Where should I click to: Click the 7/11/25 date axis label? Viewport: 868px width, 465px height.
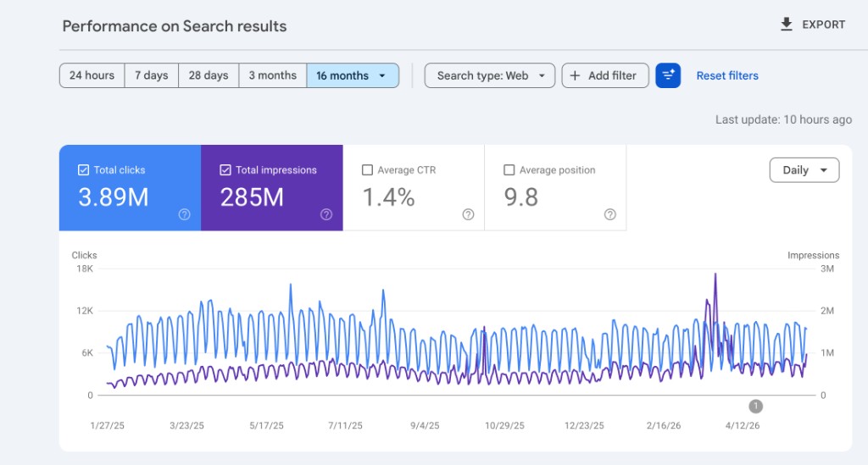tap(346, 426)
